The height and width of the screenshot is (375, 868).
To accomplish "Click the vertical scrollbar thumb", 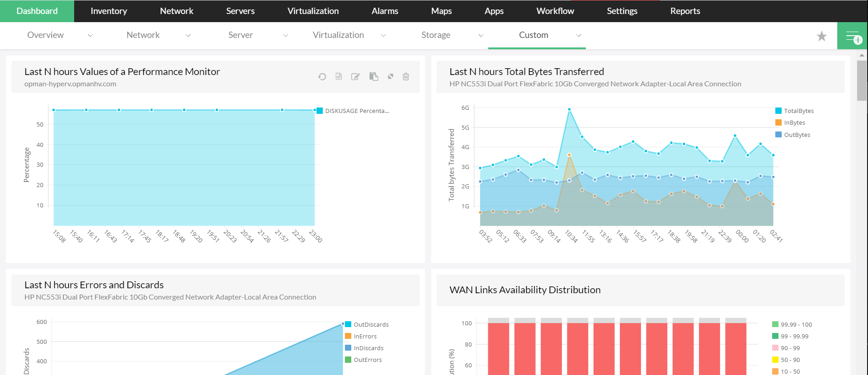I will [862, 80].
